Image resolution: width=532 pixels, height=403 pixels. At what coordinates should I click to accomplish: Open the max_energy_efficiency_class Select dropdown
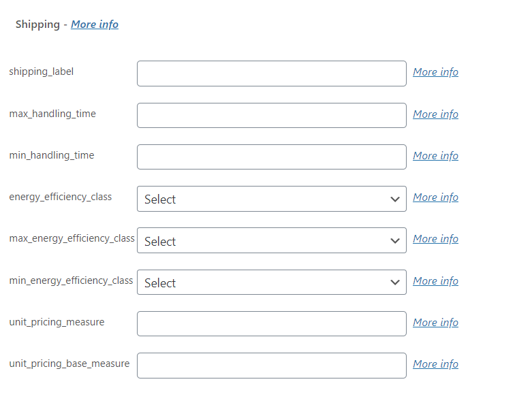click(271, 240)
